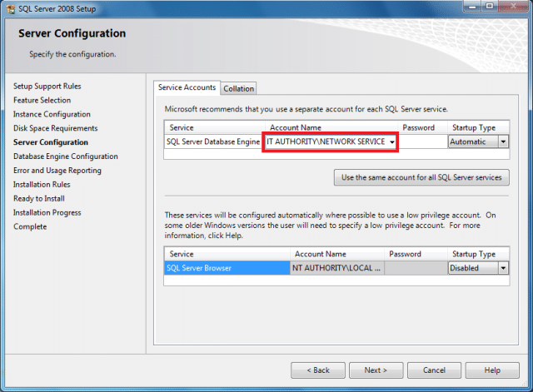Image resolution: width=533 pixels, height=392 pixels.
Task: Click Disk Space Requirements in the step list
Action: click(56, 128)
